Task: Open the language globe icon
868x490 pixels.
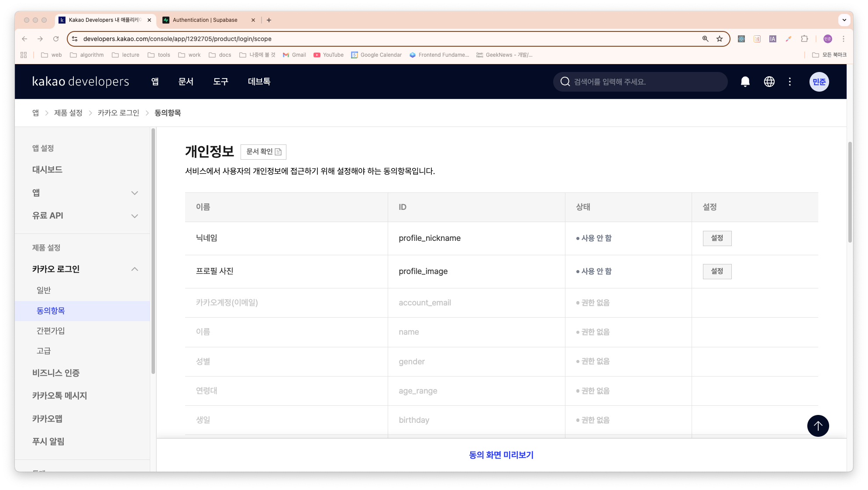Action: (x=769, y=82)
